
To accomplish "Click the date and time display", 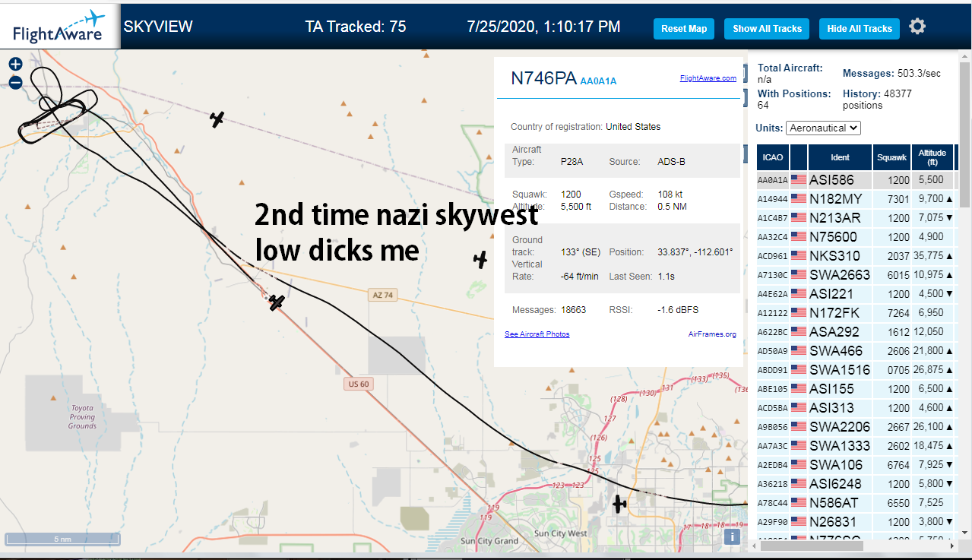I will pos(543,27).
